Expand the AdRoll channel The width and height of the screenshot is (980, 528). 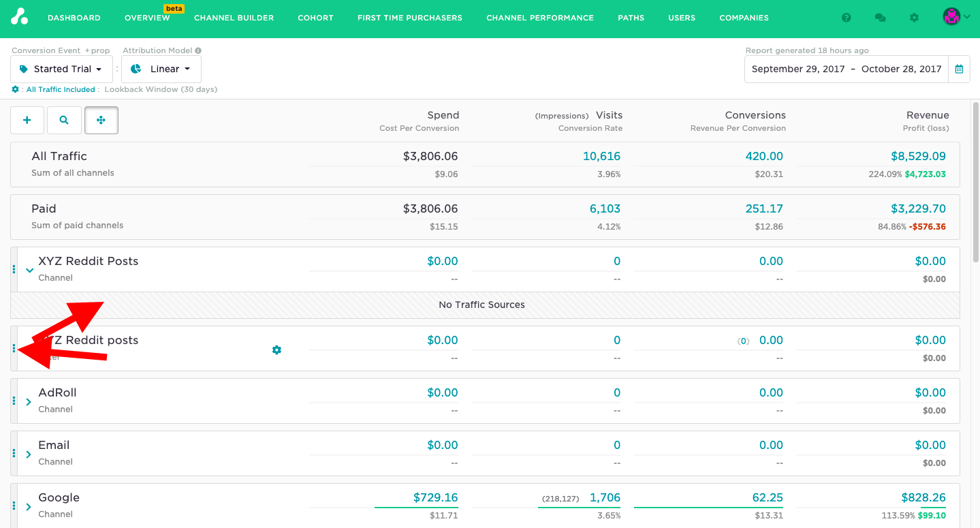pos(29,402)
